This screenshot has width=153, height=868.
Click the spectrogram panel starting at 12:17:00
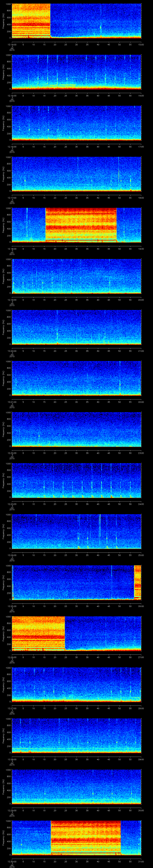pyautogui.click(x=77, y=174)
